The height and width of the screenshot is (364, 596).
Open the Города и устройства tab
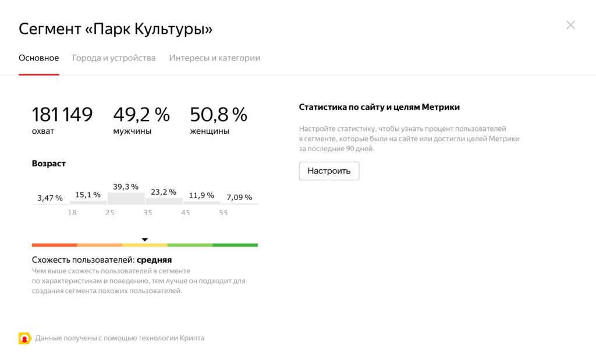click(113, 58)
